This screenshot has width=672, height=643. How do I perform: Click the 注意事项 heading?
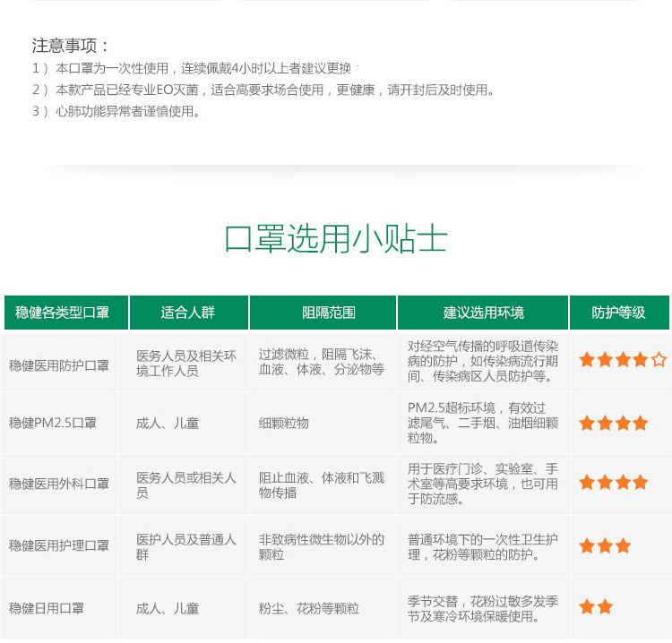(x=70, y=46)
